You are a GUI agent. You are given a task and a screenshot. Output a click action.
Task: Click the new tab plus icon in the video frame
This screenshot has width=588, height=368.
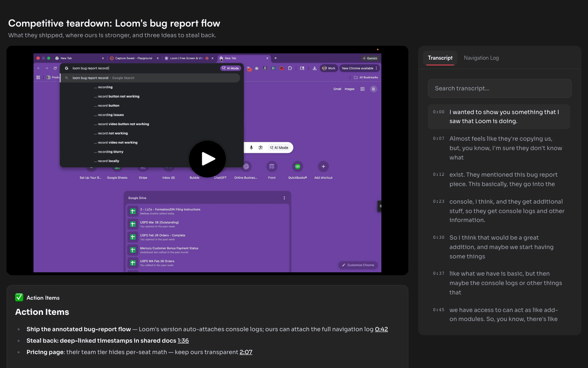click(276, 58)
